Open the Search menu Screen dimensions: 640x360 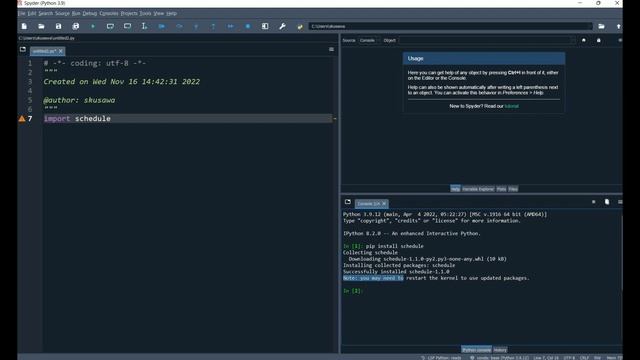point(46,13)
